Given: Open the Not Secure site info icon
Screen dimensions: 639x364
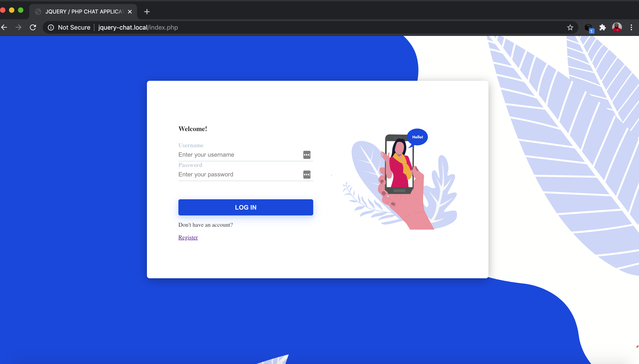Looking at the screenshot, I should 51,28.
